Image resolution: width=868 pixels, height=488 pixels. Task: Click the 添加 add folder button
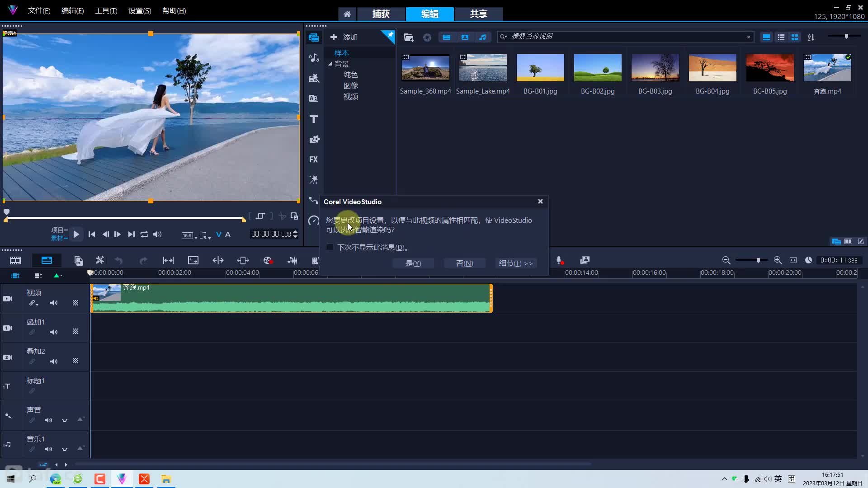344,37
